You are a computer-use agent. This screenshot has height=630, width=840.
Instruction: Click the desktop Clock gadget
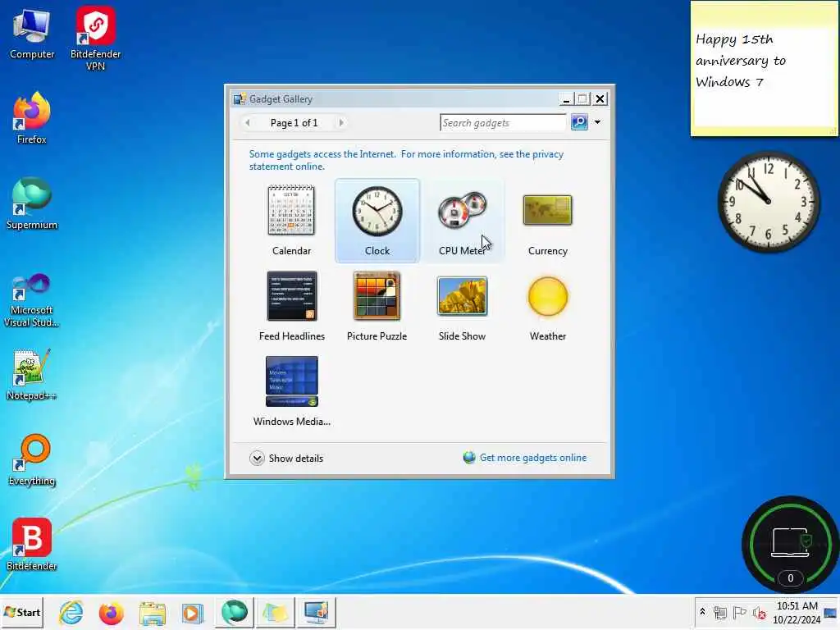pos(768,202)
